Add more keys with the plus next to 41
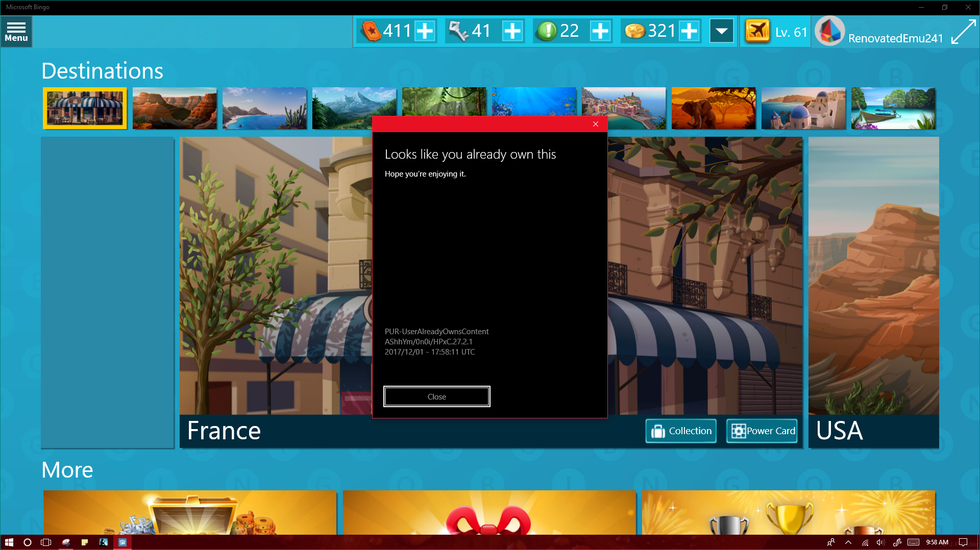This screenshot has width=980, height=550. pyautogui.click(x=512, y=31)
